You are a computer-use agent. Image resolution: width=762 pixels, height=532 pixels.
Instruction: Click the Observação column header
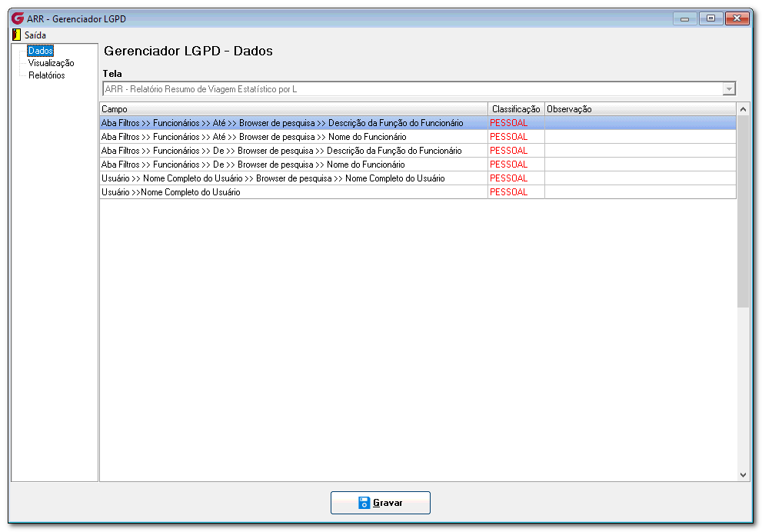(x=641, y=109)
